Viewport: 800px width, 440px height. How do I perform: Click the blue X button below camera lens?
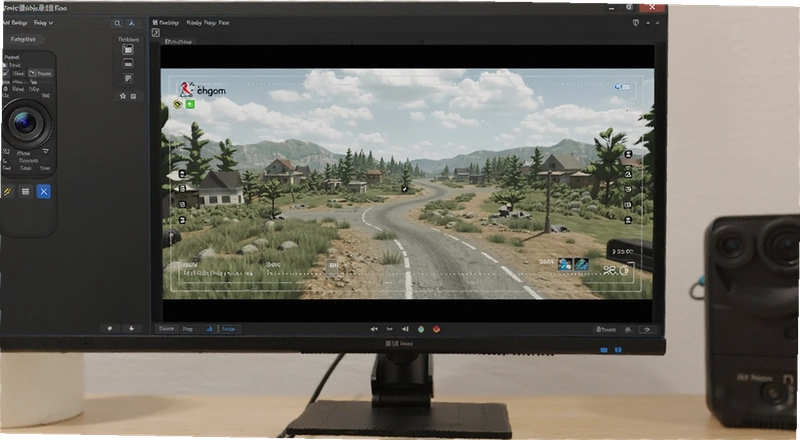(x=44, y=191)
